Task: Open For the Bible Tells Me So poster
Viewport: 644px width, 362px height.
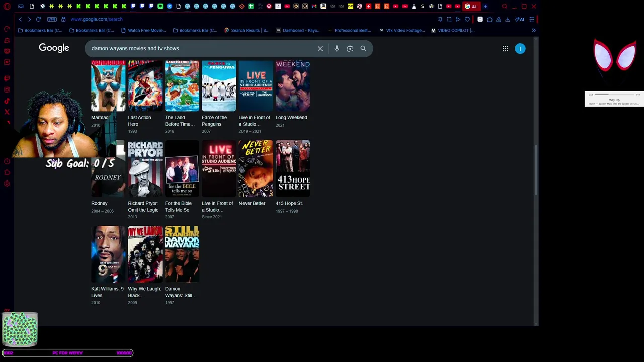Action: [182, 168]
